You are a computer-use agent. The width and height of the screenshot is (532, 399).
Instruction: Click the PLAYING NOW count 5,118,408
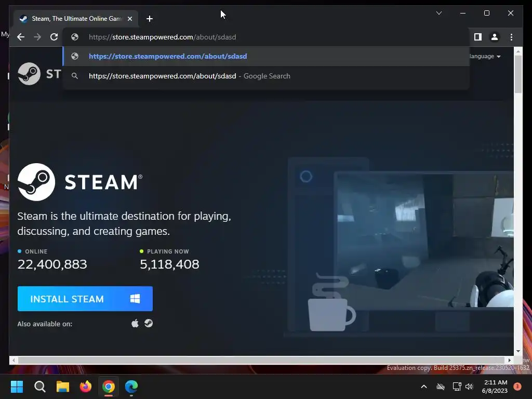pyautogui.click(x=170, y=264)
